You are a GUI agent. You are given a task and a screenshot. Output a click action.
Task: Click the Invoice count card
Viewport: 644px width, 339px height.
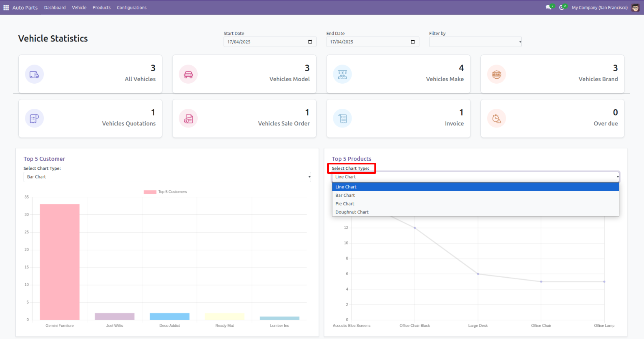tap(398, 119)
